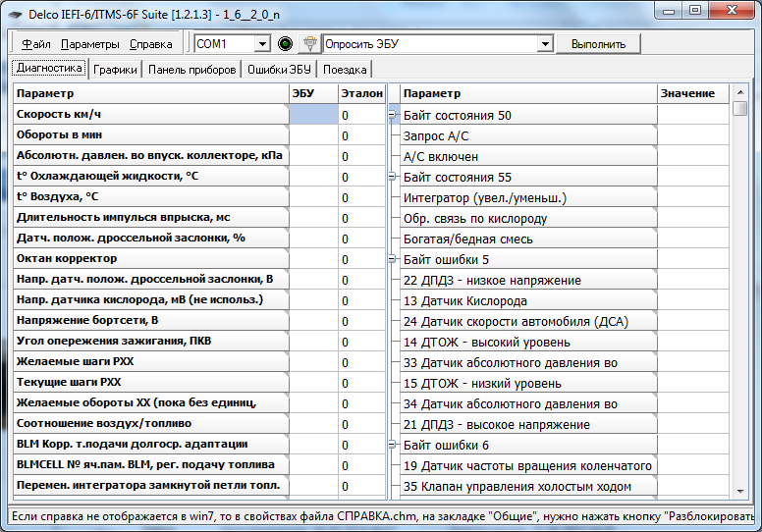Open the Параметры menu
This screenshot has height=532, width=762.
click(x=90, y=44)
